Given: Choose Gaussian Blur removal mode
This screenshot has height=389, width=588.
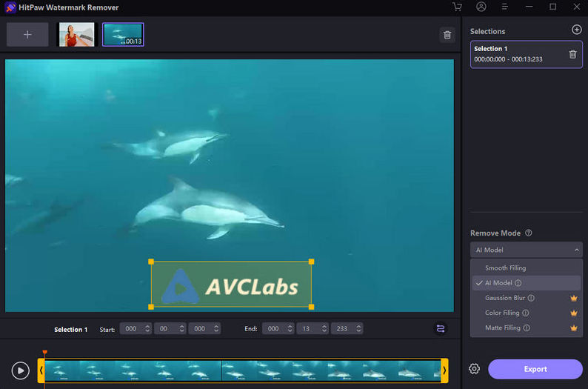Looking at the screenshot, I should click(505, 298).
